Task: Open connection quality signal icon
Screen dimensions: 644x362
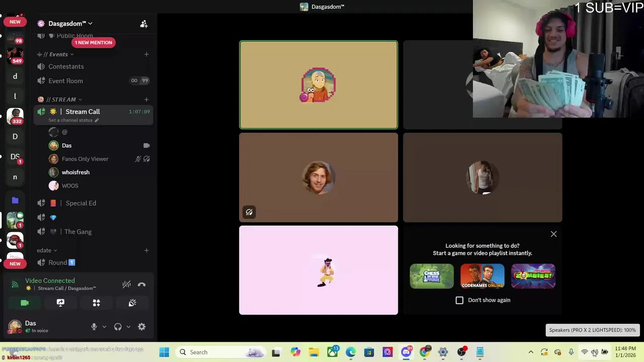Action: 15,285
